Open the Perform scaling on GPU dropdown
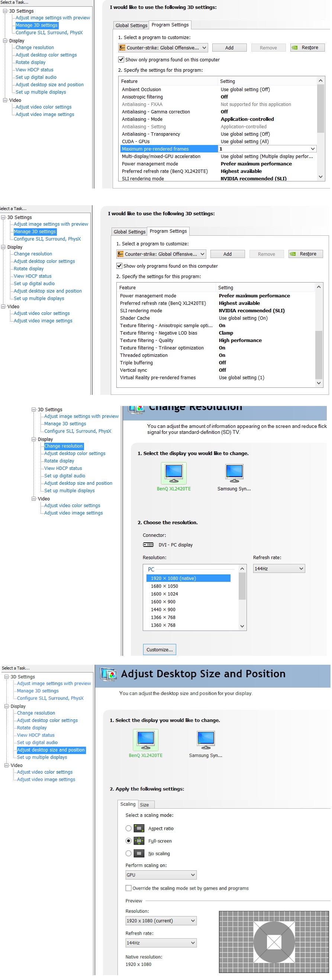 161,875
